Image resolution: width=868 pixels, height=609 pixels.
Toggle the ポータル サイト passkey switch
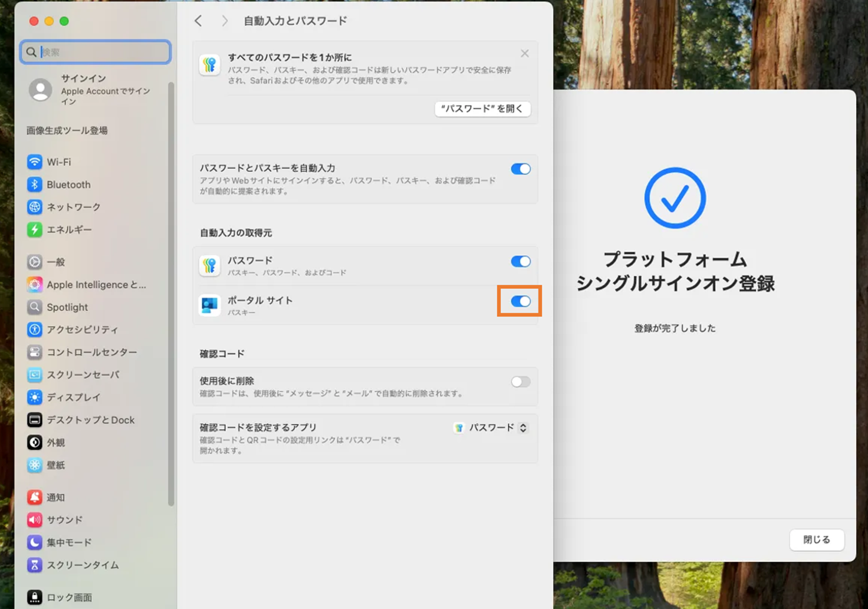(521, 301)
